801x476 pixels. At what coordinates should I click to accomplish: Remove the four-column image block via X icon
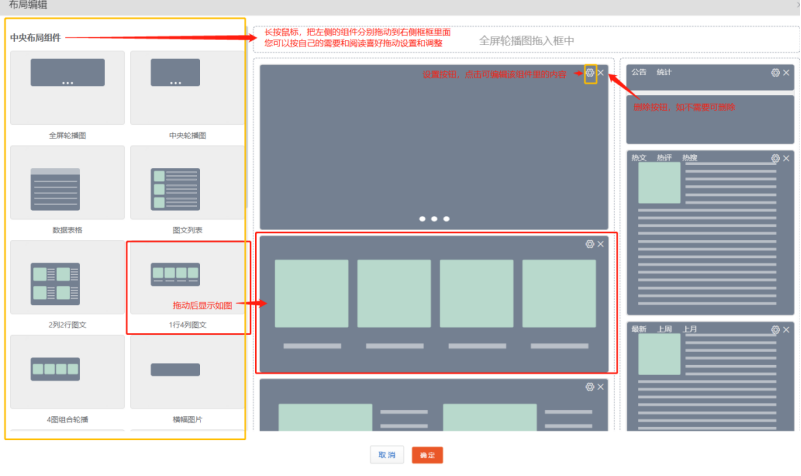point(601,244)
